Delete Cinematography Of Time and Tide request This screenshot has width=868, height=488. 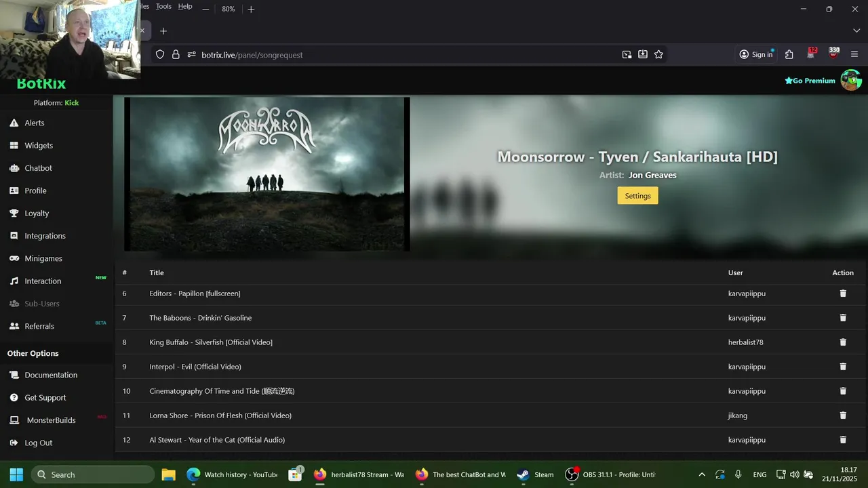coord(843,391)
